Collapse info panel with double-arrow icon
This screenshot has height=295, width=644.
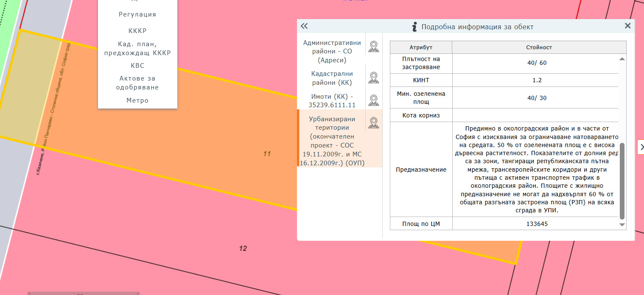pyautogui.click(x=304, y=26)
